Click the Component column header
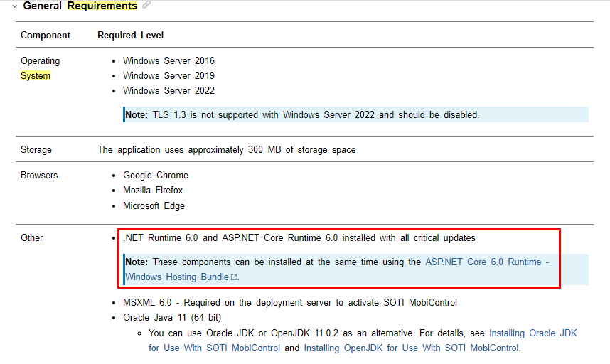Screen dimensions: 610x364 coord(46,35)
